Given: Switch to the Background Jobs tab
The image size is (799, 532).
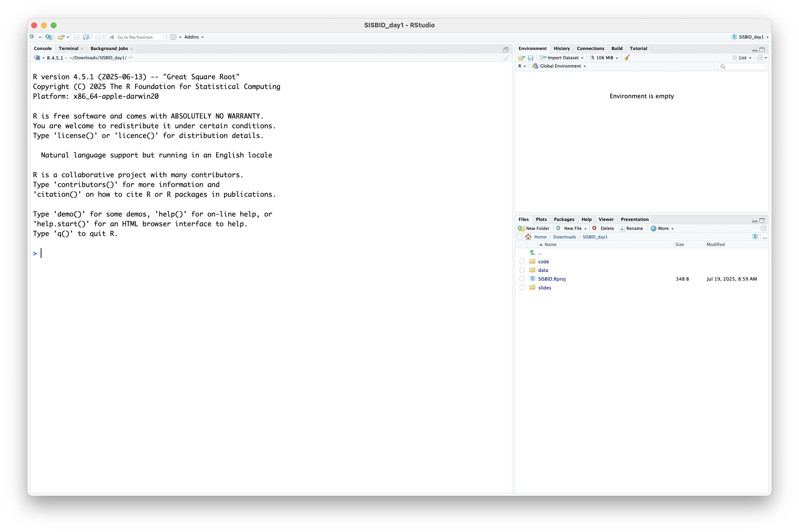Looking at the screenshot, I should (109, 49).
